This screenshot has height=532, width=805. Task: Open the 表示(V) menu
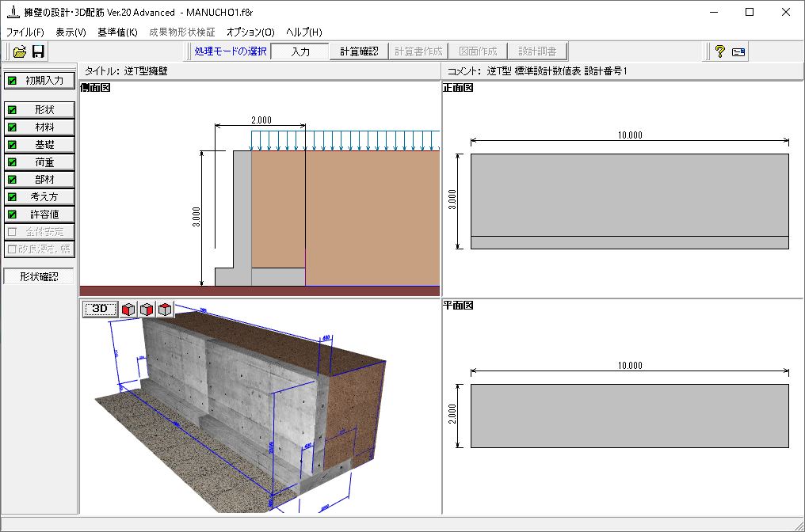point(71,32)
